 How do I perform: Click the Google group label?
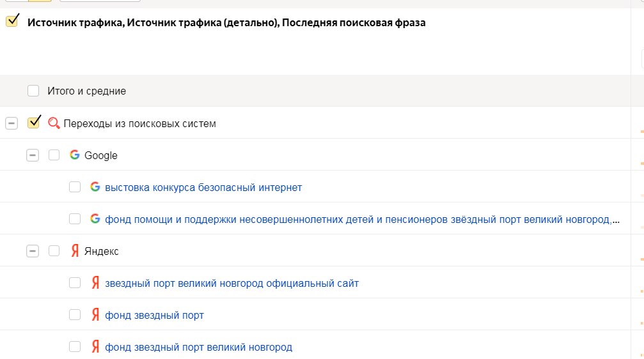[x=101, y=155]
